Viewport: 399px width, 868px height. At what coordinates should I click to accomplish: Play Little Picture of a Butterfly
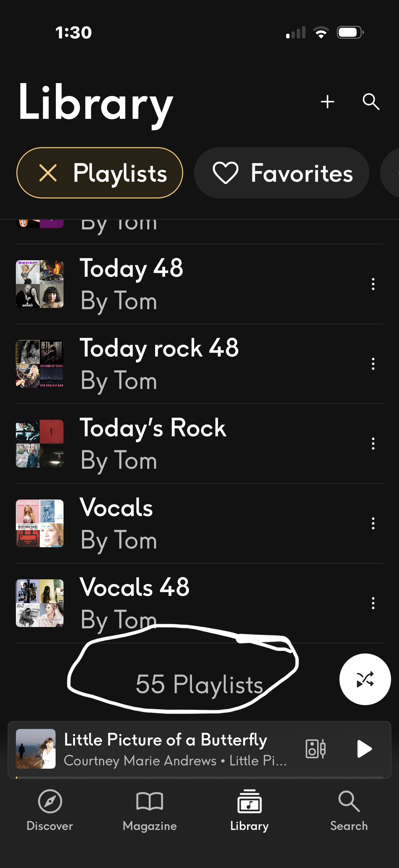(364, 749)
